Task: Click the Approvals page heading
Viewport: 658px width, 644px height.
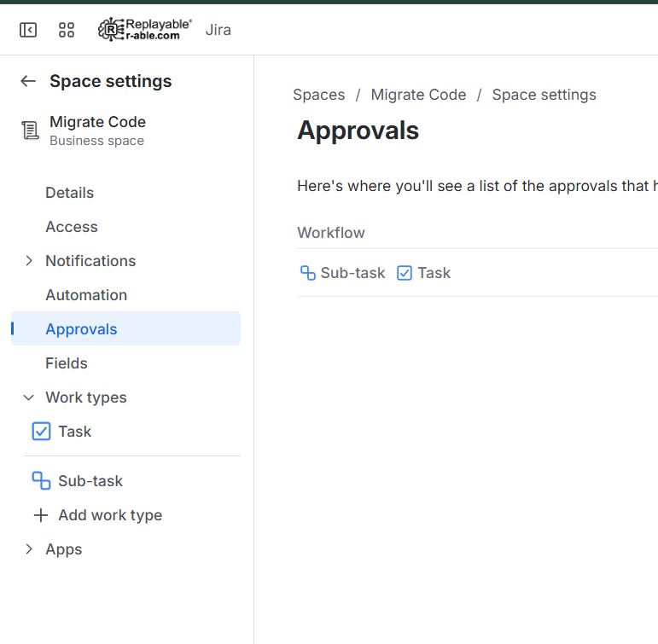Action: (358, 131)
